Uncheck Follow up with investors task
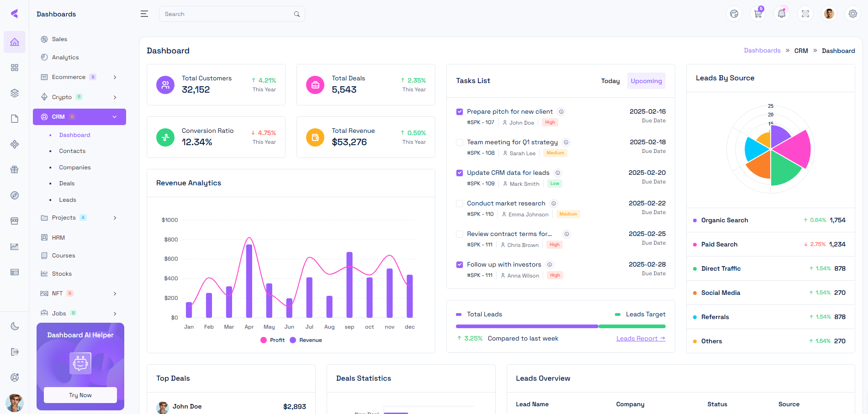 pos(460,265)
